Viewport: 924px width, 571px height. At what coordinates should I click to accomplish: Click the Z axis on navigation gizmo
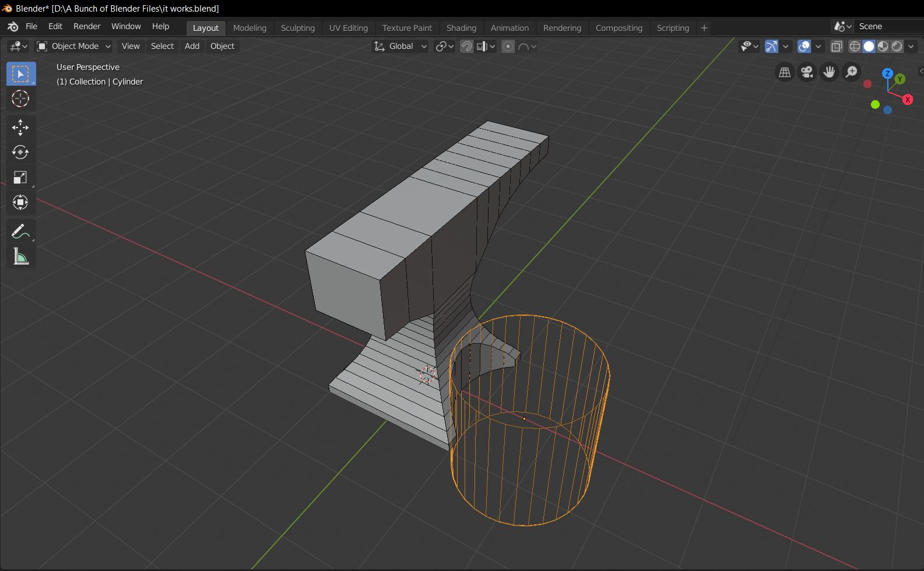click(x=887, y=73)
